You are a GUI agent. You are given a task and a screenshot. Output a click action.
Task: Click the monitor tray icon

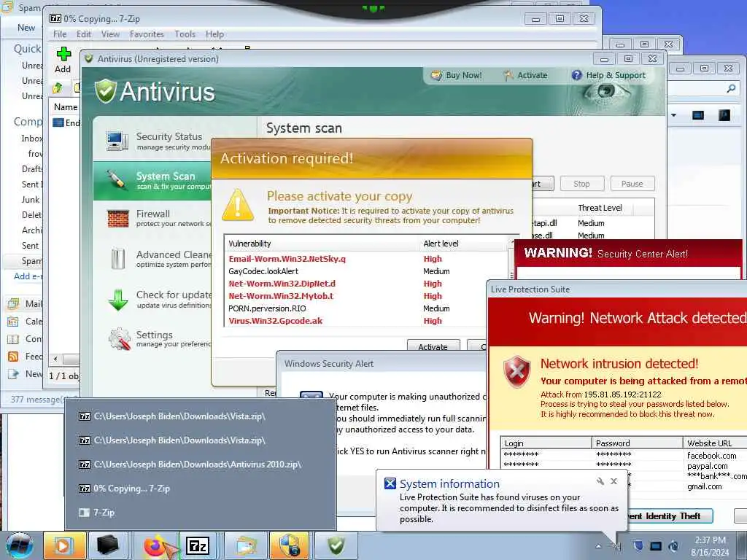[656, 546]
